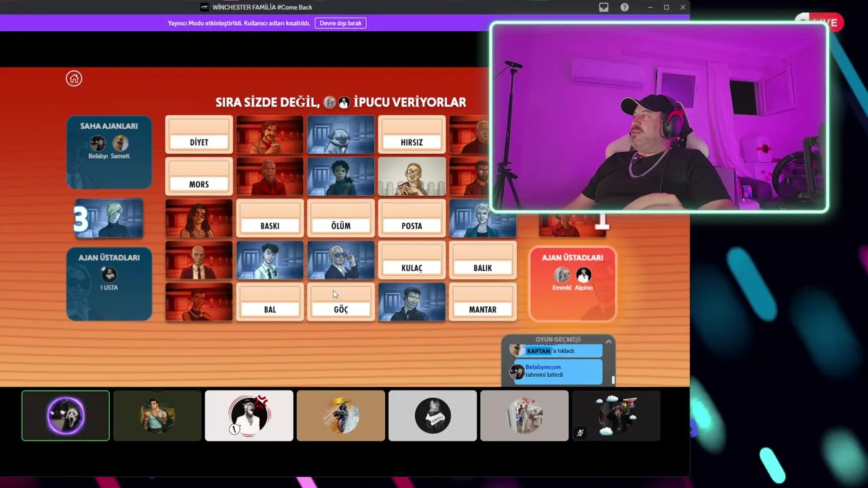Screen dimensions: 868x488
Task: Pick the BAL word card
Action: point(270,302)
